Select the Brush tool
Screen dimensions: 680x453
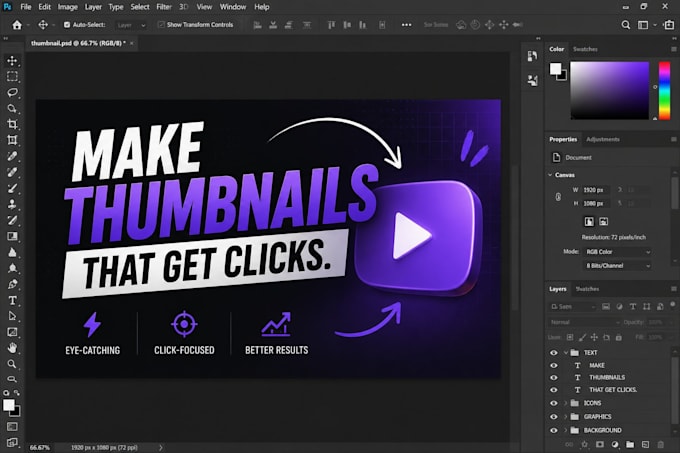tap(12, 188)
